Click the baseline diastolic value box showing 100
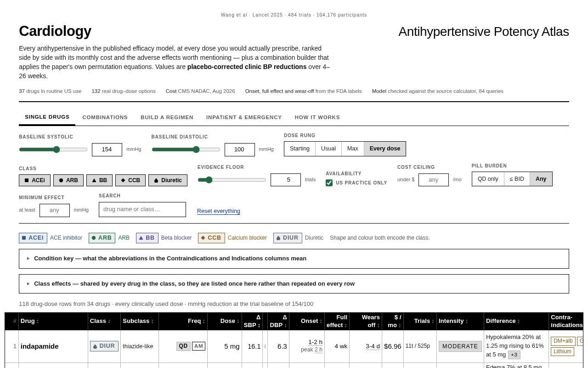 240,149
